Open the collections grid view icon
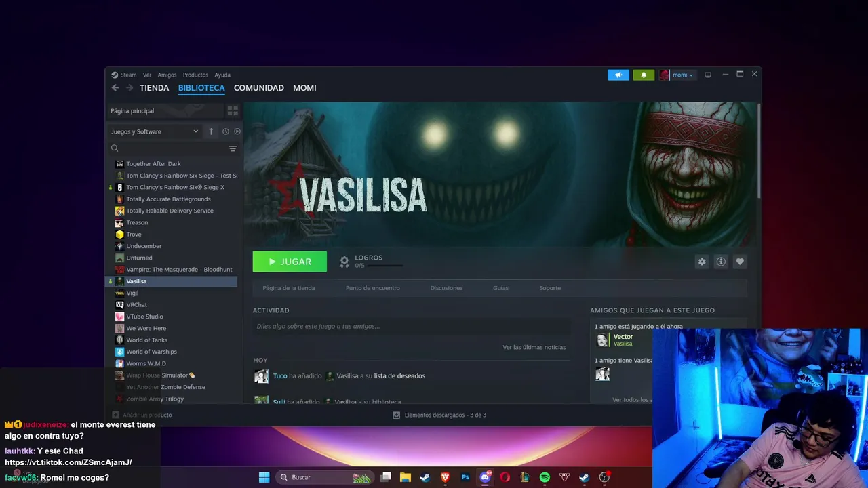The width and height of the screenshot is (868, 488). (233, 110)
